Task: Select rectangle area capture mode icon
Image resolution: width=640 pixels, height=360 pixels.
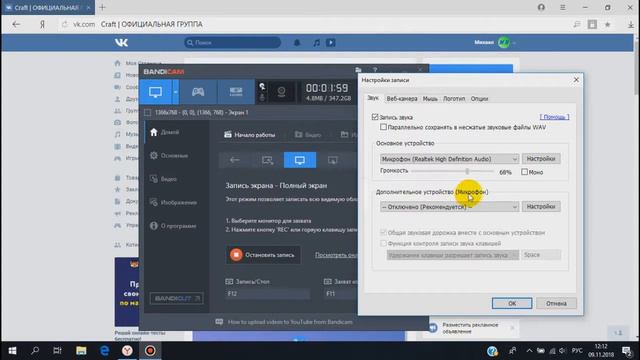Action: click(267, 160)
